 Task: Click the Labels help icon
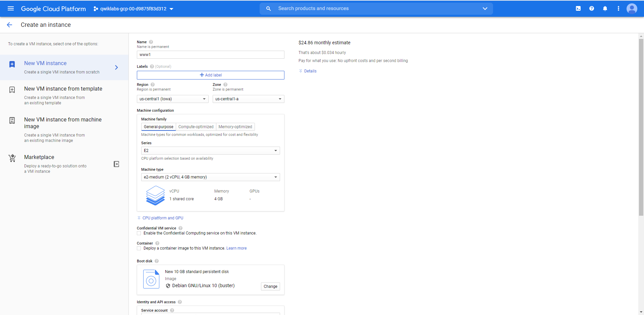[152, 66]
